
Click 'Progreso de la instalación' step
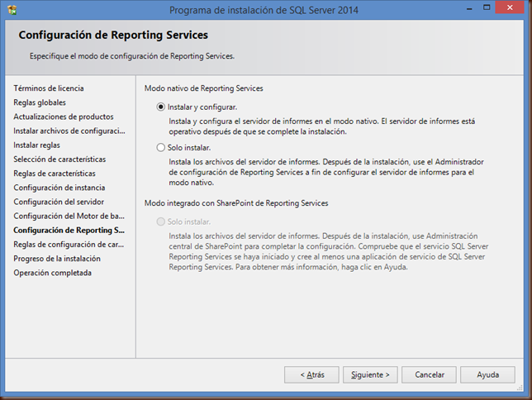[57, 259]
